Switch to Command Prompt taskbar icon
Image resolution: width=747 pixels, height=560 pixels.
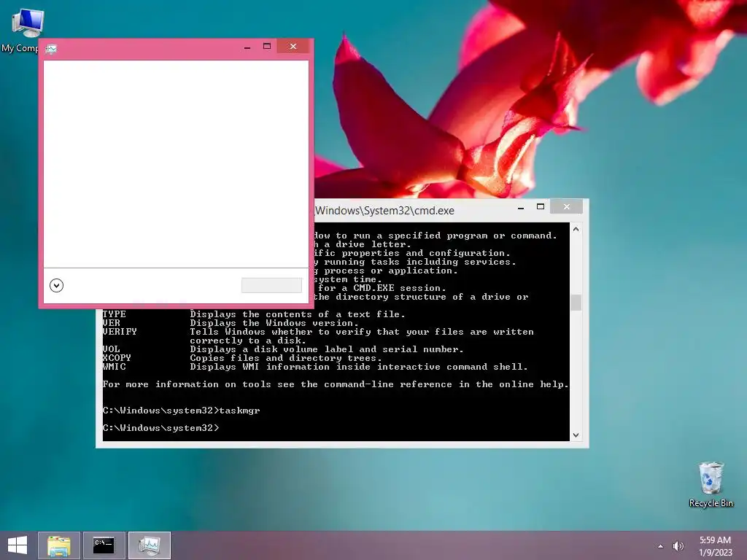coord(104,545)
